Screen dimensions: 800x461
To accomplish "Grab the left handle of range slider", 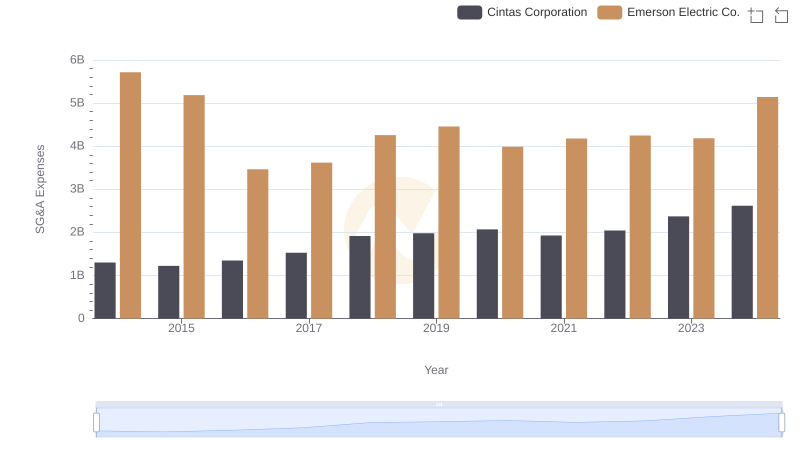I will [96, 423].
